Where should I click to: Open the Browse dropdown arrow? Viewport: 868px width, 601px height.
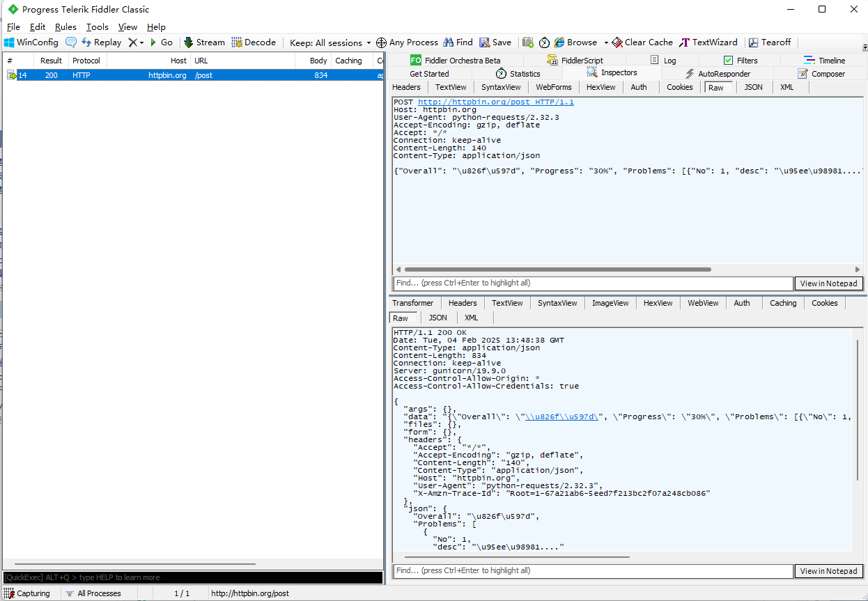click(606, 42)
